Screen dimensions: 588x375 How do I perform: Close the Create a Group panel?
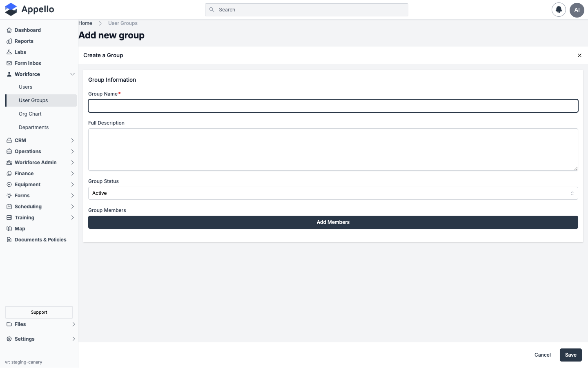[579, 56]
